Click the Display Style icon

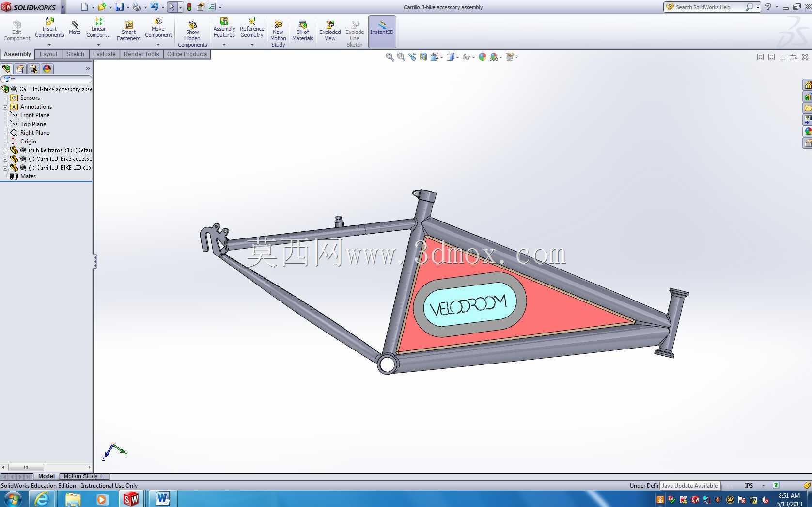(x=450, y=57)
